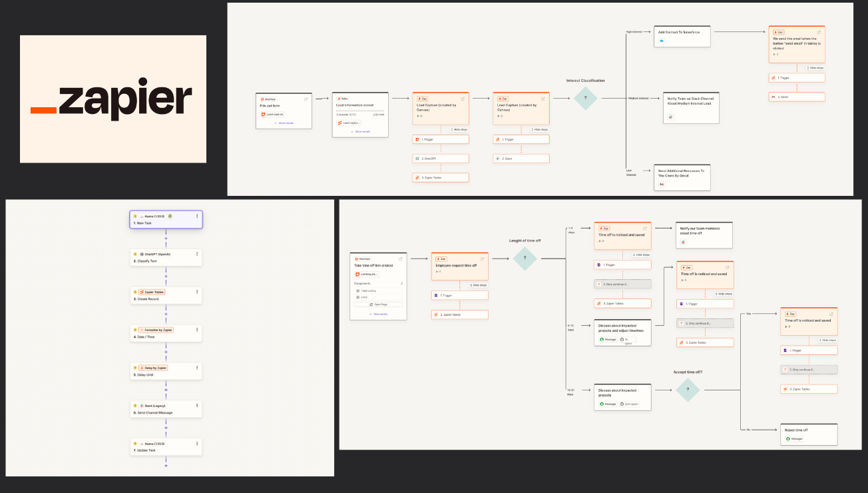Hide steps of the send email zap
Image resolution: width=868 pixels, height=493 pixels.
[x=815, y=68]
